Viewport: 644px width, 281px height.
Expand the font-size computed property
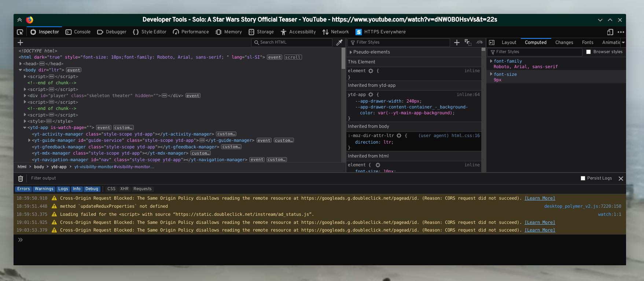tap(491, 74)
